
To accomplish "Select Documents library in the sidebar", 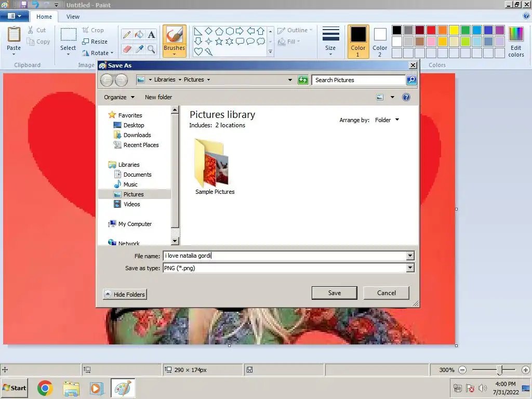I will [x=132, y=175].
